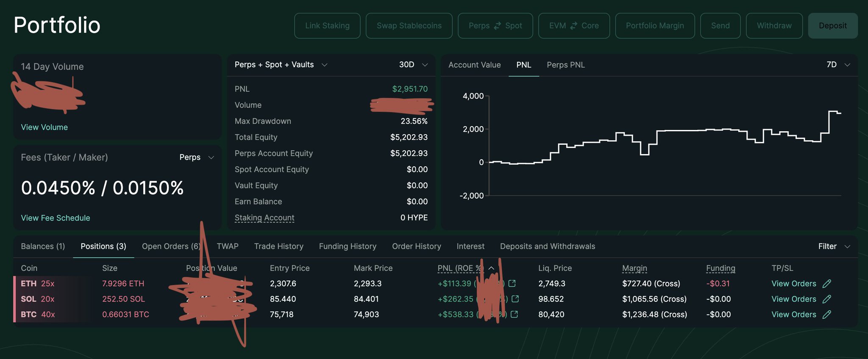Open share PNL icon for SOL position
The image size is (868, 359).
click(515, 299)
